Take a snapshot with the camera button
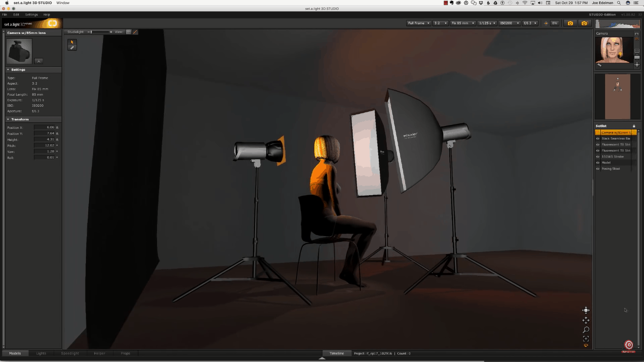Image resolution: width=644 pixels, height=362 pixels. (x=570, y=23)
